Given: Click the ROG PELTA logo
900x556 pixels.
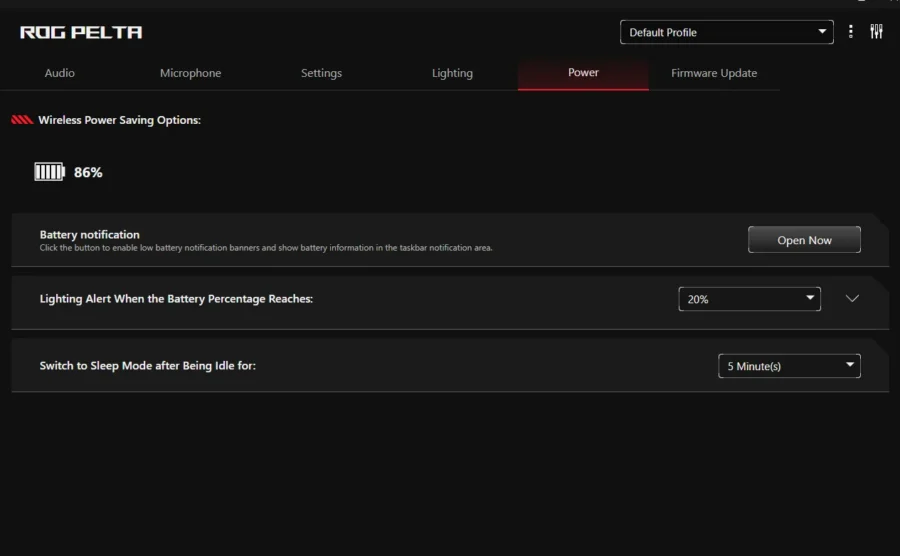Looking at the screenshot, I should (x=81, y=32).
